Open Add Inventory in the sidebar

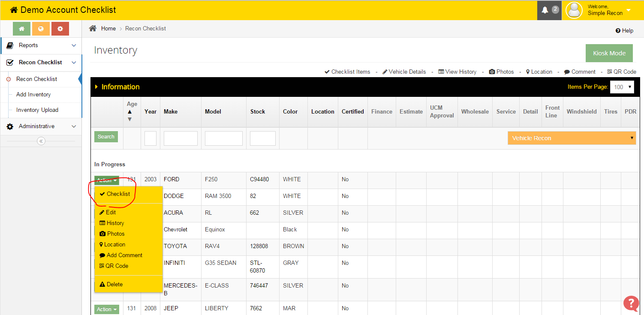33,95
